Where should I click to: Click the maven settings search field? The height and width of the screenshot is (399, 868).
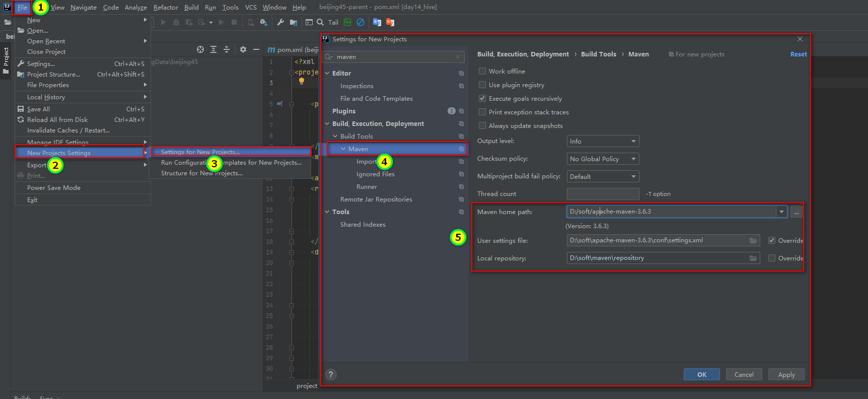(x=393, y=57)
